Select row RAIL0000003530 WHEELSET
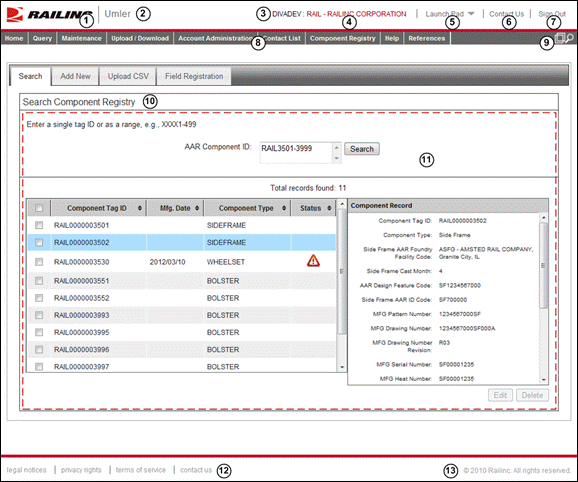 (x=182, y=262)
